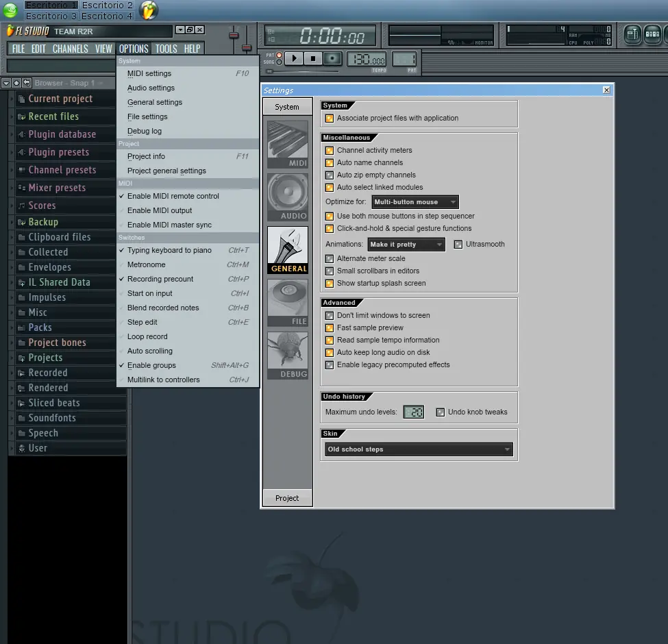Enable Alternate meter scale
Screen dimensions: 668x644
[x=330, y=258]
